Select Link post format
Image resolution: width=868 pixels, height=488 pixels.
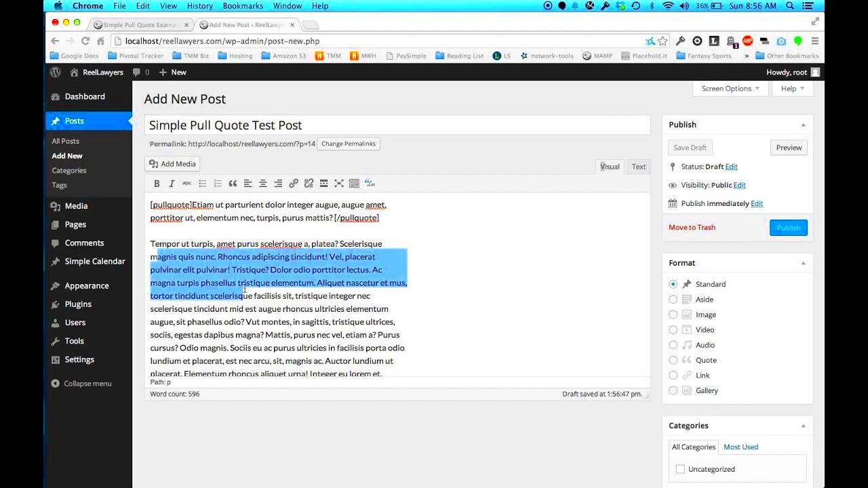pyautogui.click(x=673, y=375)
